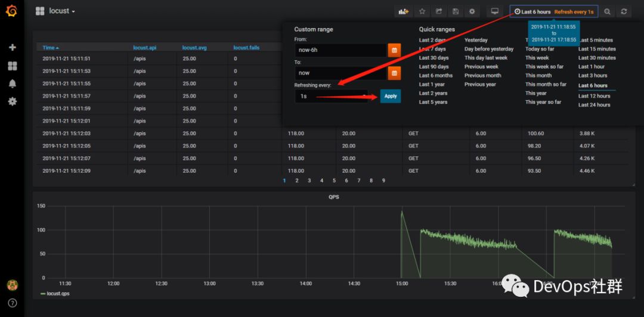Toggle the cycle view mode monitor icon
The height and width of the screenshot is (317, 644).
[494, 11]
